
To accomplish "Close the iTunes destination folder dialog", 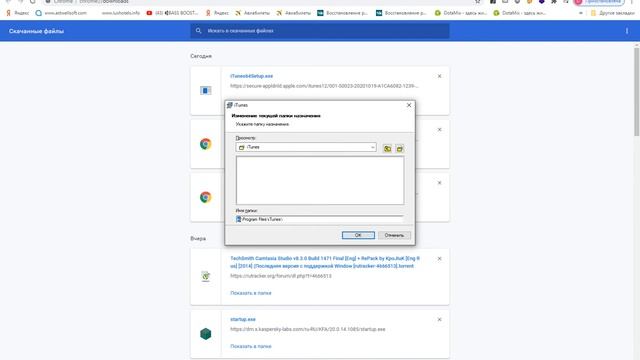I will (409, 105).
